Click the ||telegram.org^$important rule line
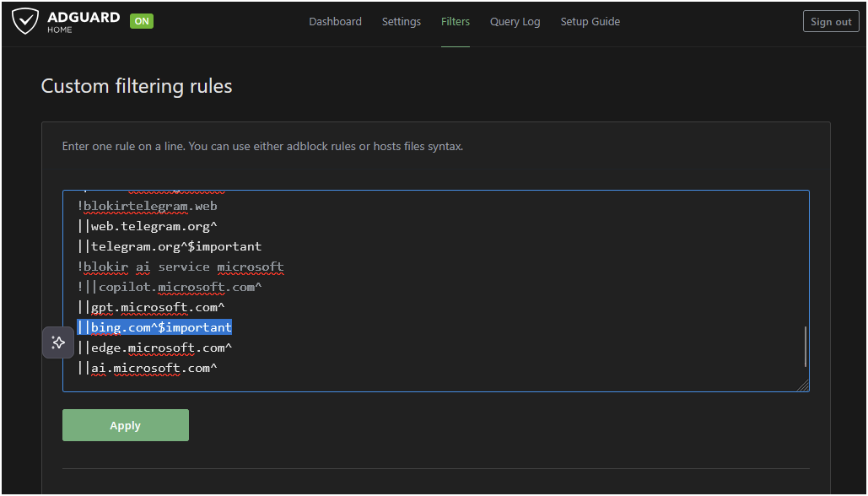 [x=170, y=246]
